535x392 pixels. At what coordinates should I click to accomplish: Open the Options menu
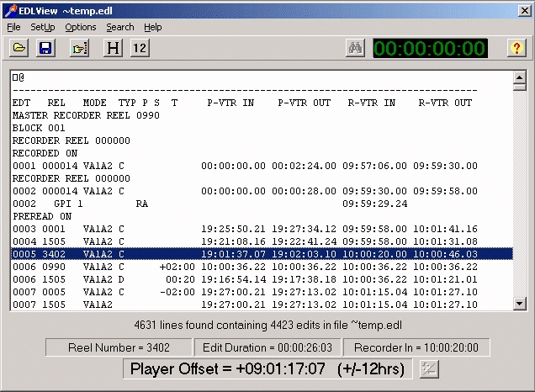(x=81, y=27)
